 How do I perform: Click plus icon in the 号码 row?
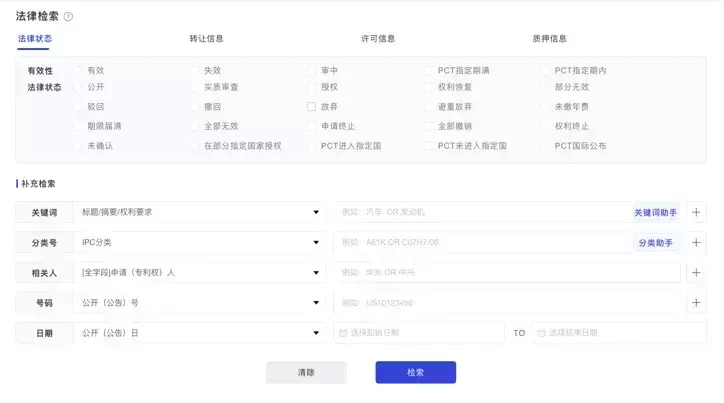coord(696,302)
